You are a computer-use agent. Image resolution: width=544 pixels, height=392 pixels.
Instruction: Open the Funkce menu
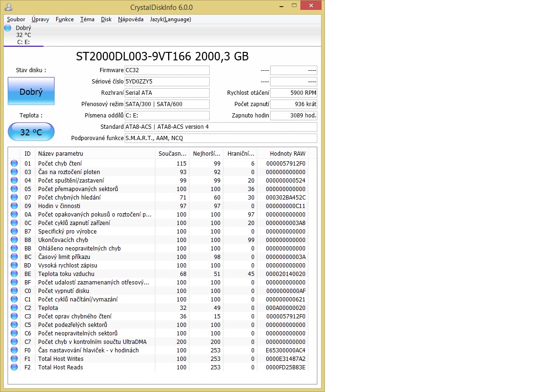point(65,19)
